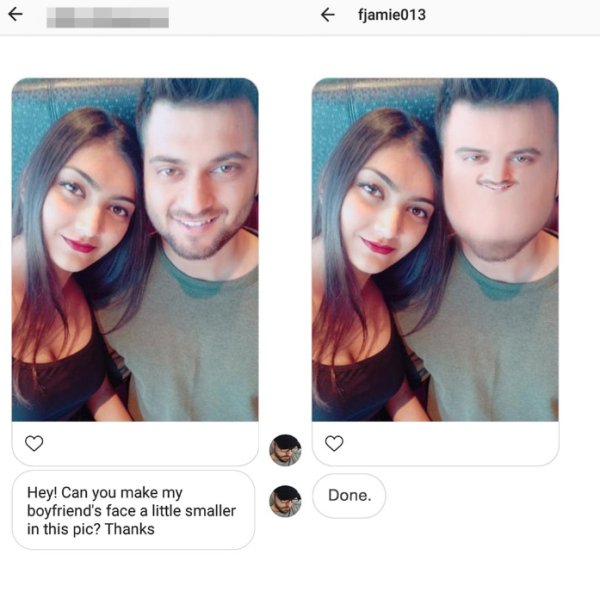The image size is (600, 598).
Task: Click the woman's red lips in the edited photo
Action: (378, 246)
